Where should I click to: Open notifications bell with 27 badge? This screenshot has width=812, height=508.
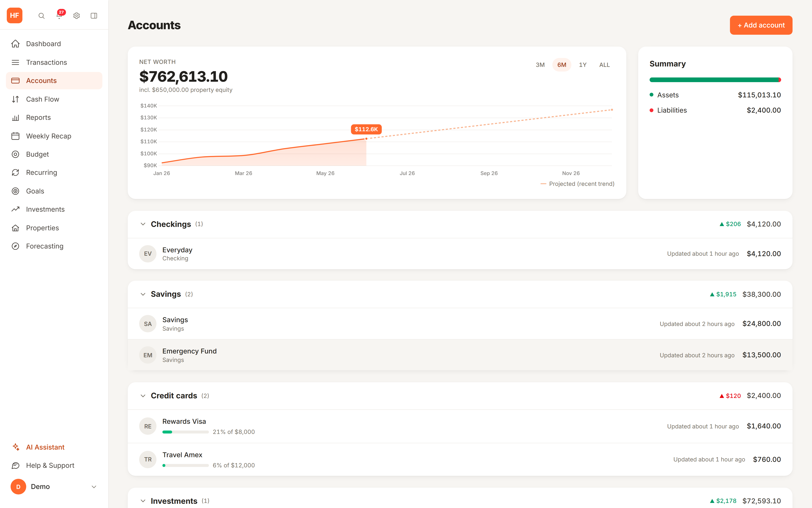coord(59,15)
